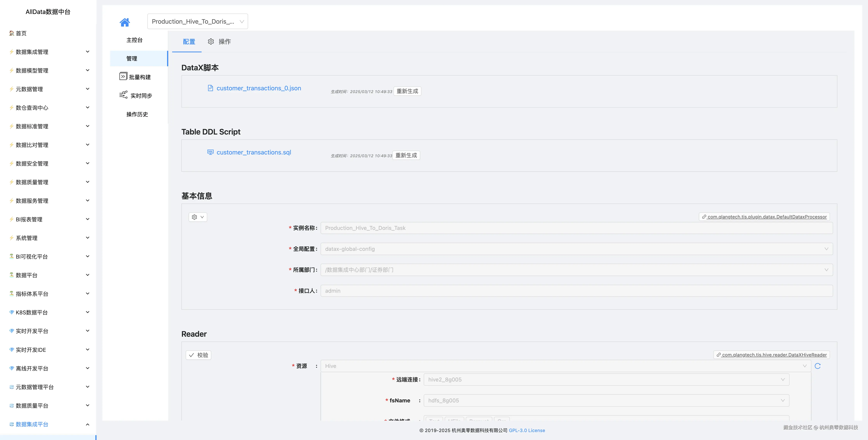Click the refresh icon next to Hive resource
868x440 pixels.
click(x=817, y=366)
